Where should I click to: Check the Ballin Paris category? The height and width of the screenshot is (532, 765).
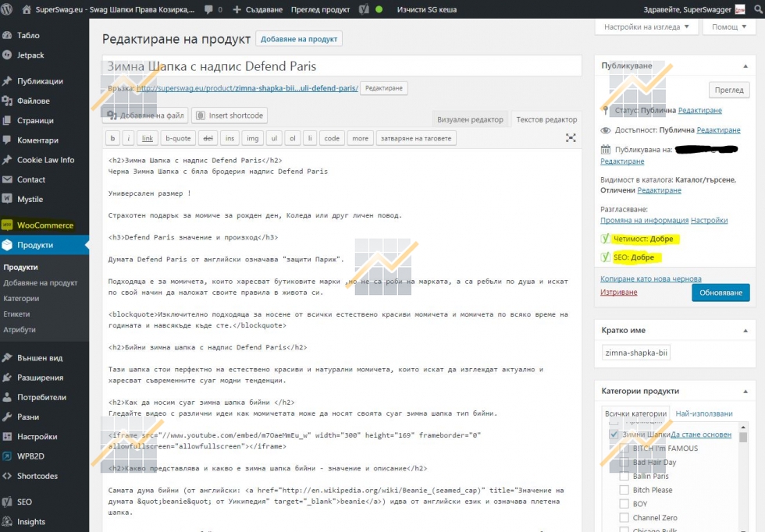click(624, 476)
